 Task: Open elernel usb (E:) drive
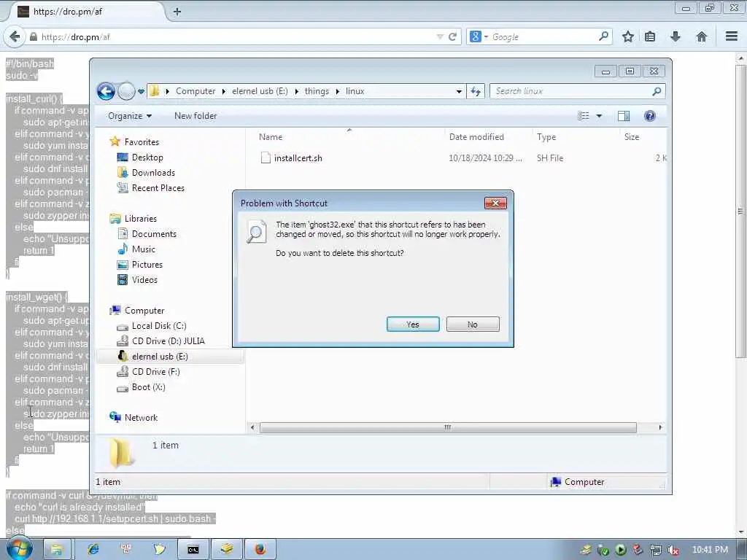pyautogui.click(x=160, y=356)
